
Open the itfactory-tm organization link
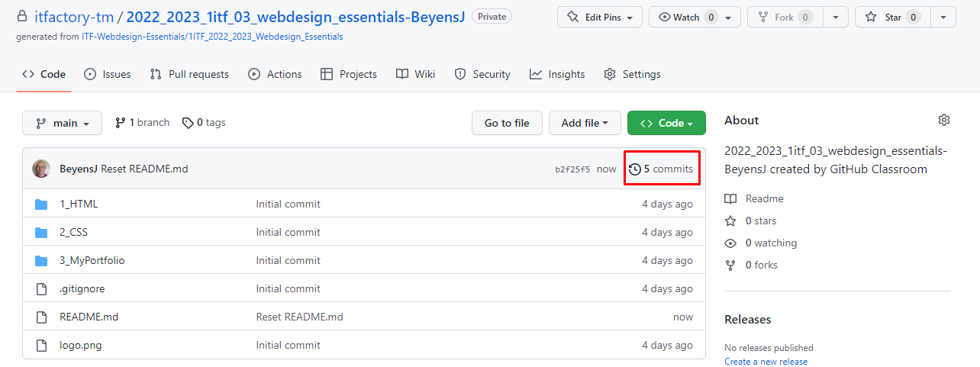pyautogui.click(x=74, y=16)
